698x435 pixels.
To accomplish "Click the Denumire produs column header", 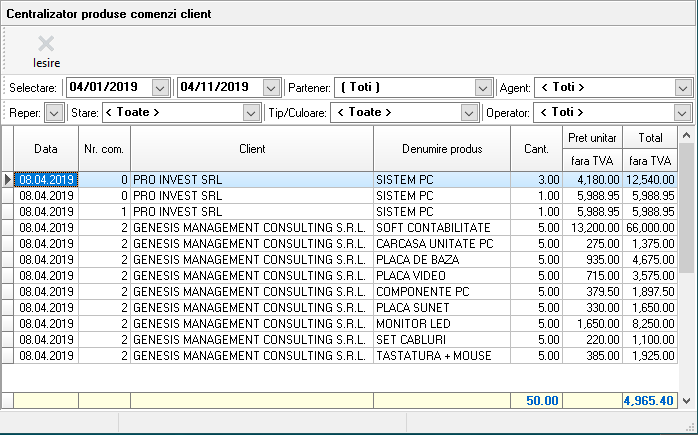I will [442, 149].
